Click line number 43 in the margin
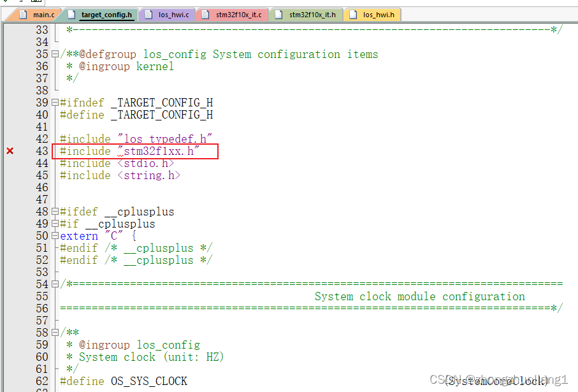This screenshot has height=392, width=578. pyautogui.click(x=41, y=152)
